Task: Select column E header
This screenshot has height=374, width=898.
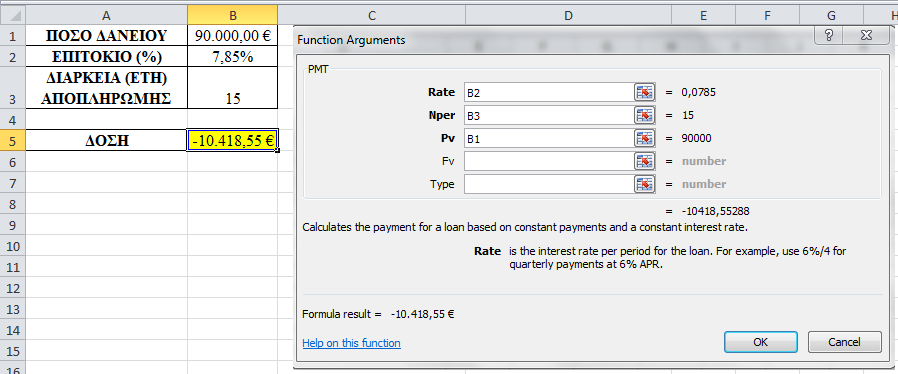Action: [703, 15]
